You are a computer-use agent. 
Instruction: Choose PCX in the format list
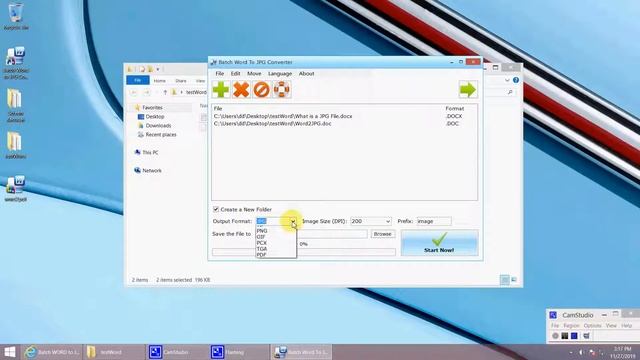262,243
